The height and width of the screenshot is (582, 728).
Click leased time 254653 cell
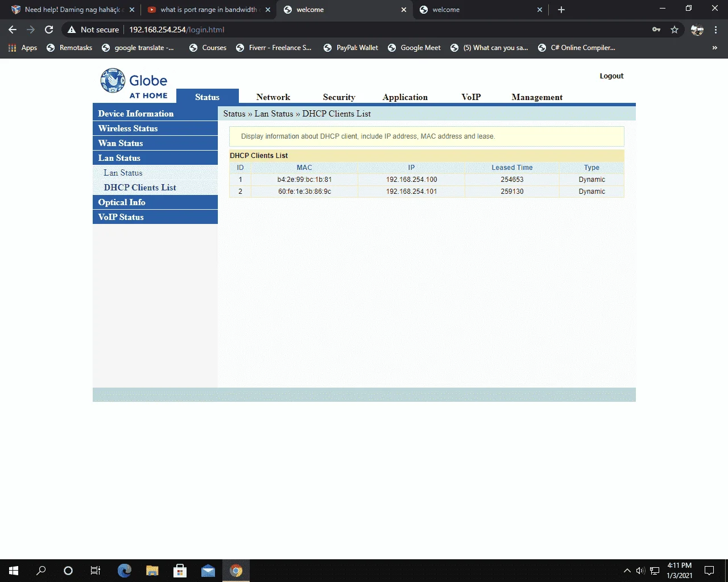[x=512, y=180]
